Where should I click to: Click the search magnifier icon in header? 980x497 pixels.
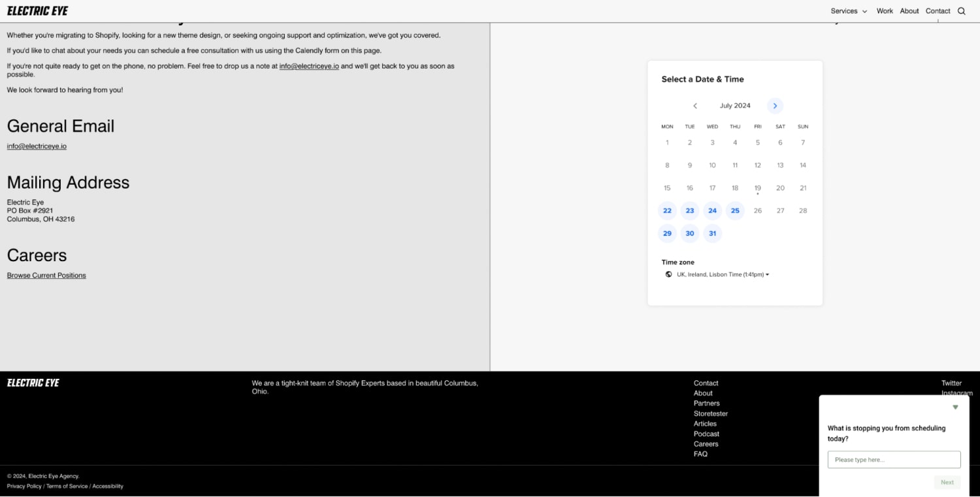[x=961, y=11]
